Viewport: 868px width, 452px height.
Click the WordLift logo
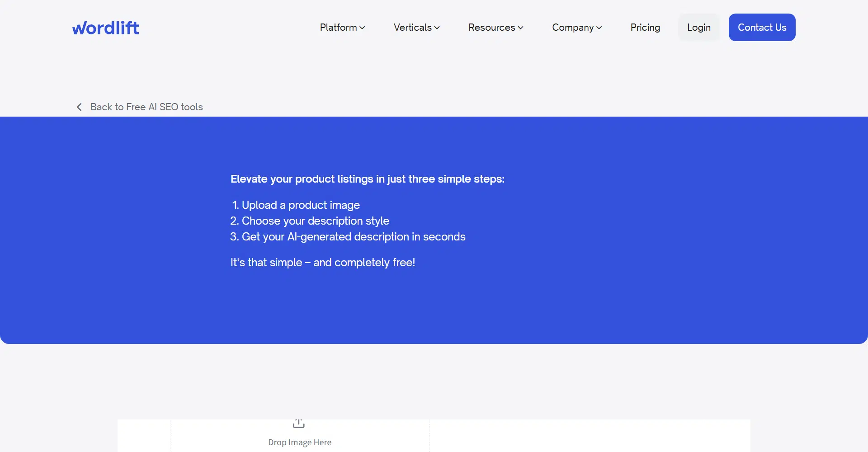click(106, 28)
